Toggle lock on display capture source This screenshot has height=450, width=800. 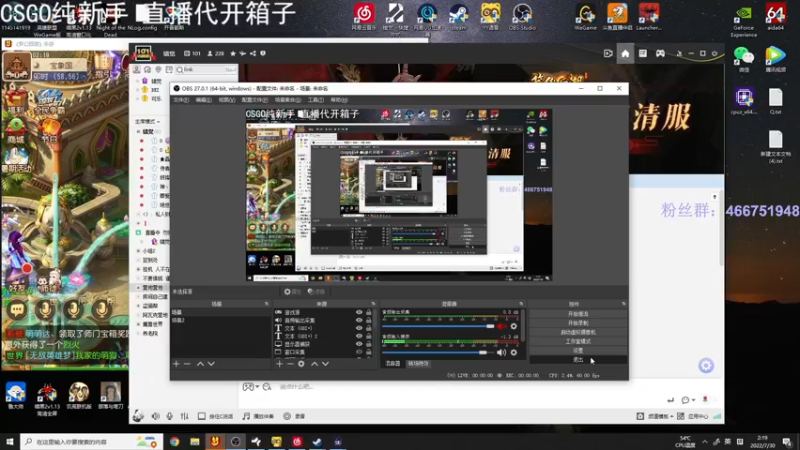tap(368, 344)
